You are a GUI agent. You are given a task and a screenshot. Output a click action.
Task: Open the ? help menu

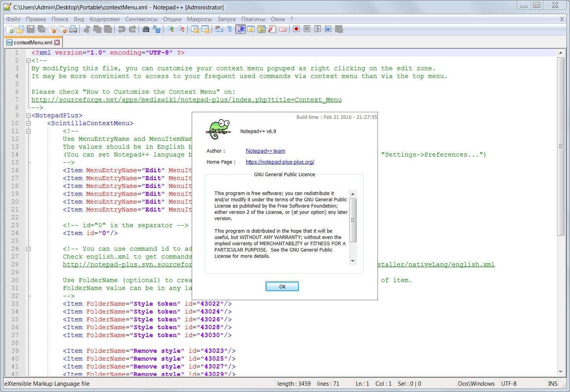pos(291,19)
